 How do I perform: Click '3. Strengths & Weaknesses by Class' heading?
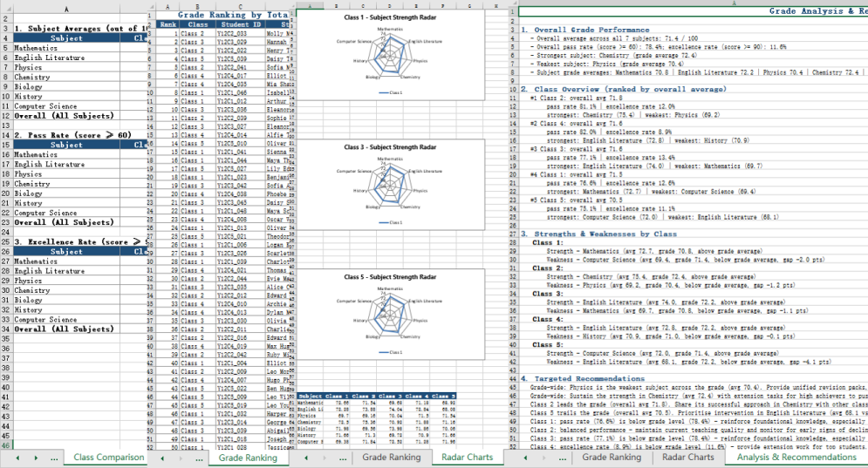(598, 234)
